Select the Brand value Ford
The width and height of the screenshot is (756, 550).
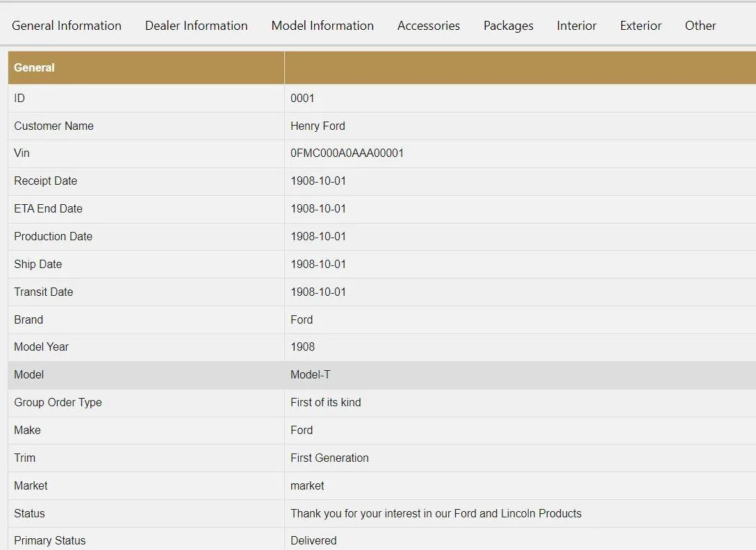click(x=302, y=320)
